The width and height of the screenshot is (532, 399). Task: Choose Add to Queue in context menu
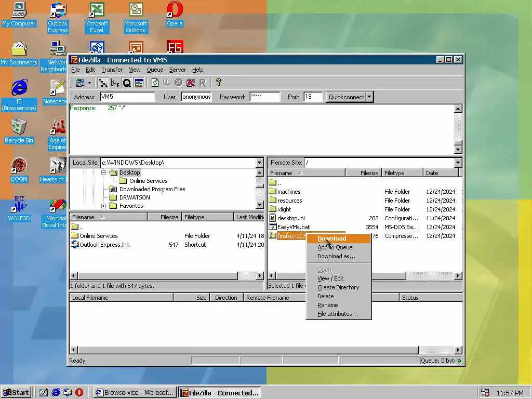339,247
